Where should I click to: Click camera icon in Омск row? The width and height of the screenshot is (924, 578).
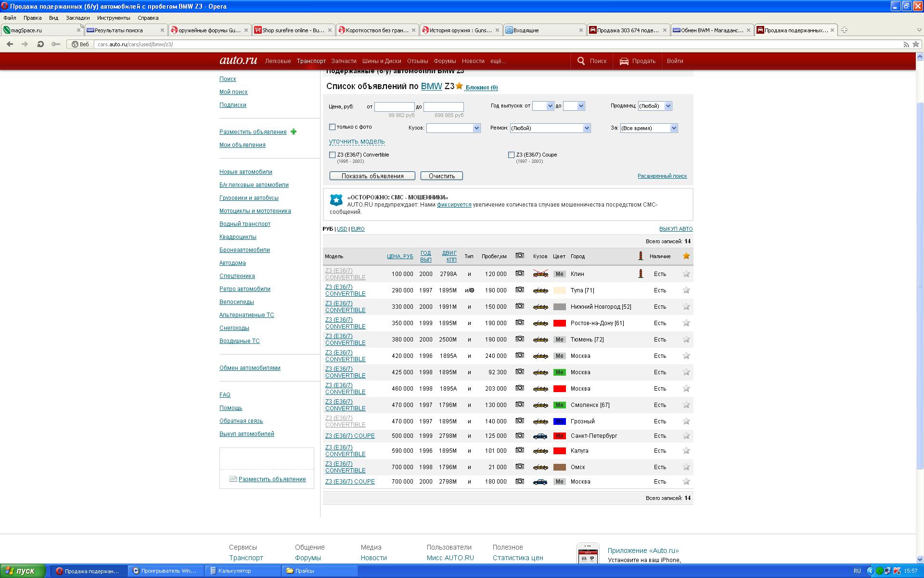point(520,466)
